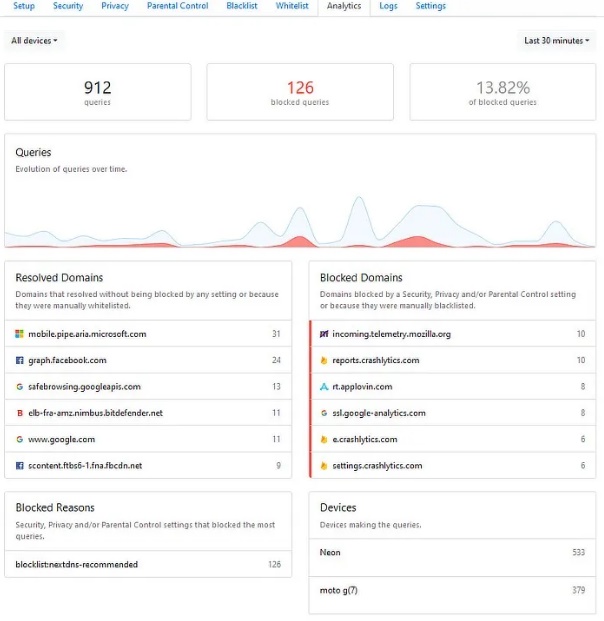Viewport: 604px width, 621px height.
Task: Switch to the Logs tab
Action: (x=388, y=6)
